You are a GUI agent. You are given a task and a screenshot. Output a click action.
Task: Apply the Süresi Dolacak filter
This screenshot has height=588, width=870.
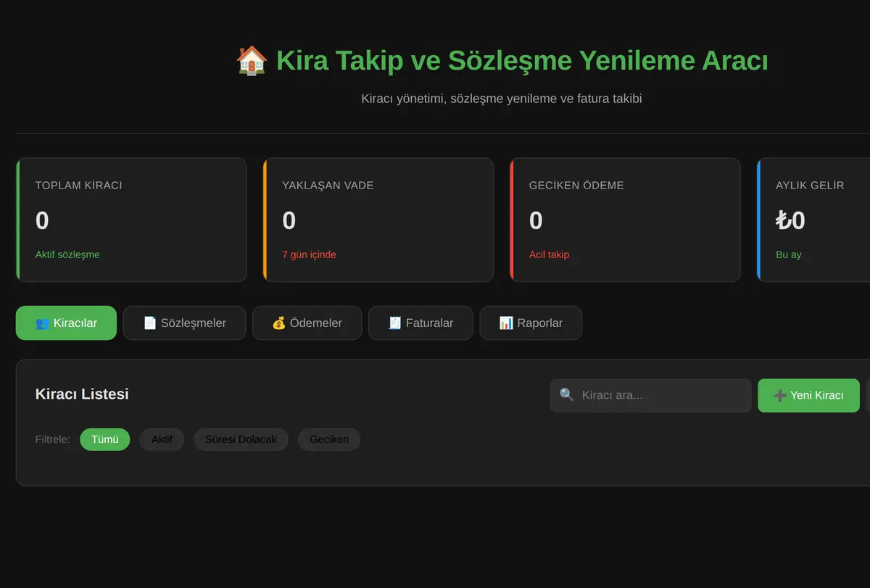tap(241, 439)
